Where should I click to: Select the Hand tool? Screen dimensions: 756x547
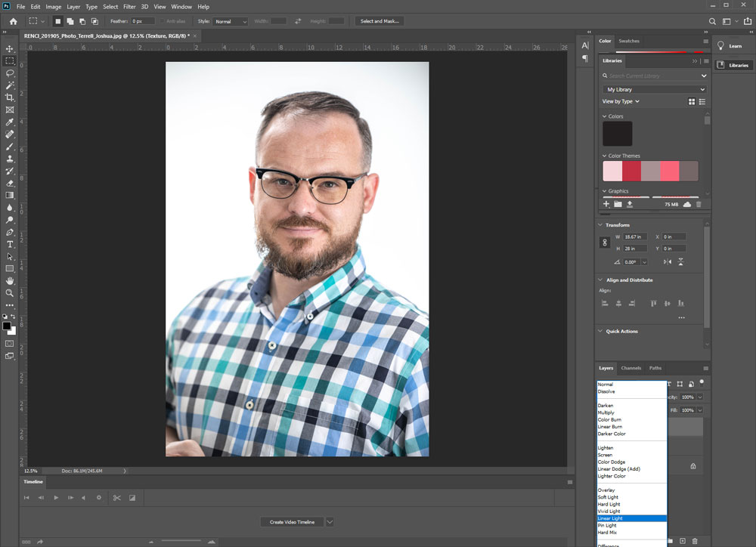(10, 280)
